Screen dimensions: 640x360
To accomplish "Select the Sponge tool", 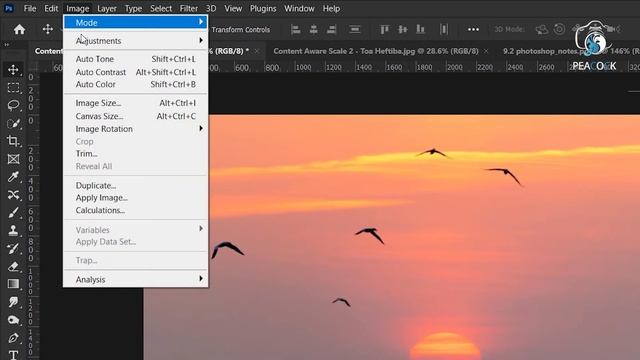I will pyautogui.click(x=13, y=320).
